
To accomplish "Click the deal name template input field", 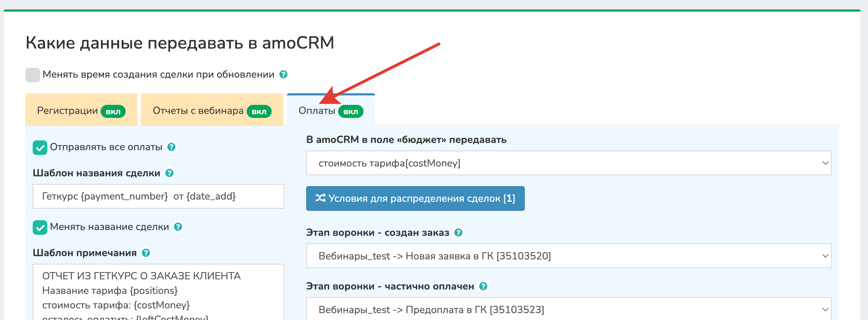I will tap(158, 196).
